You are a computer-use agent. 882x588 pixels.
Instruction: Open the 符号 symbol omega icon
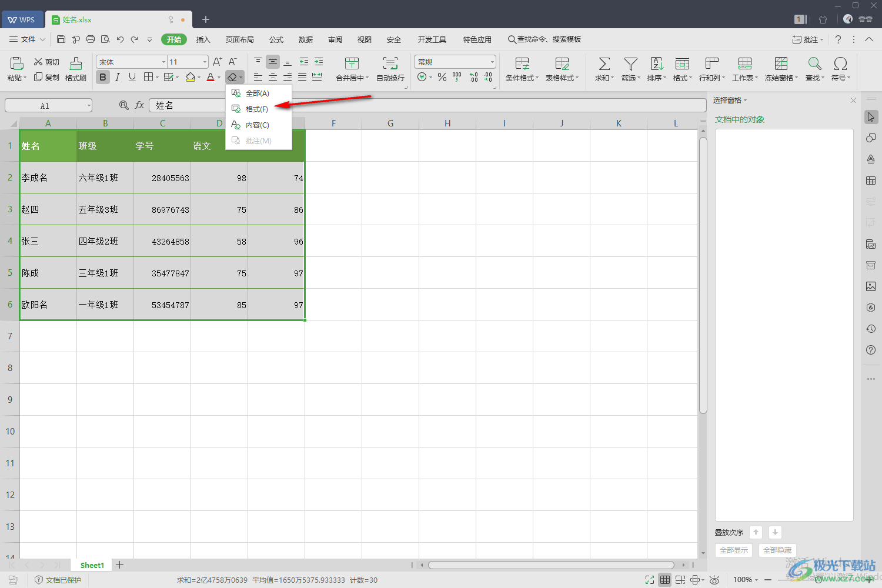coord(840,64)
